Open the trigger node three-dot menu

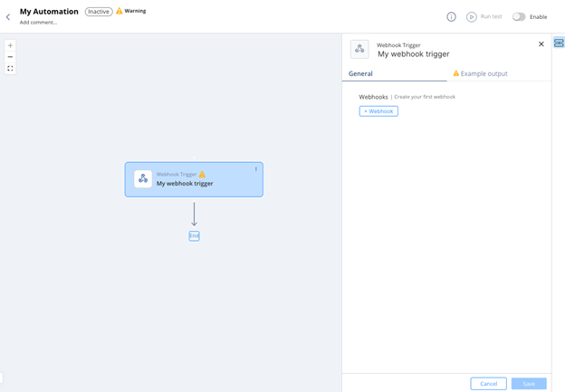pos(256,169)
